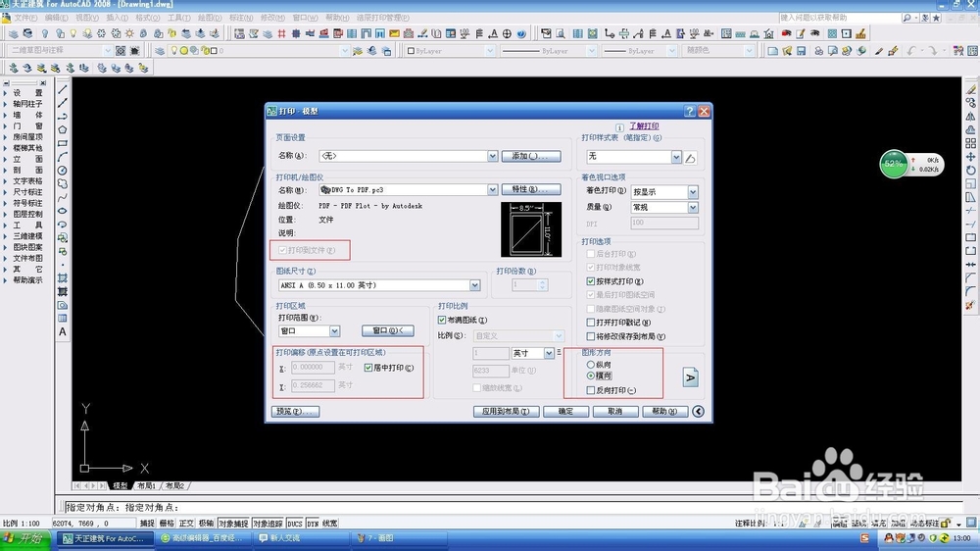The width and height of the screenshot is (980, 551).
Task: Toggle the 居中打印 center plot checkbox
Action: [x=368, y=368]
